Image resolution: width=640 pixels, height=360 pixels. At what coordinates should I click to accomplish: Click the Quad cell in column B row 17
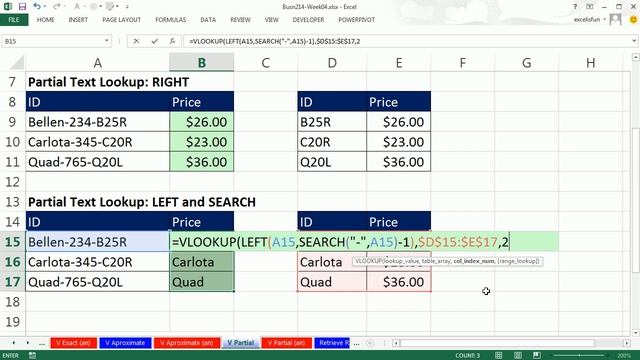202,282
